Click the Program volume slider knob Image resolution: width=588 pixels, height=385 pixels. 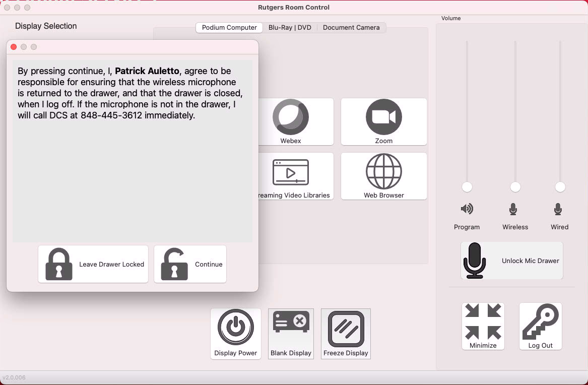[467, 187]
